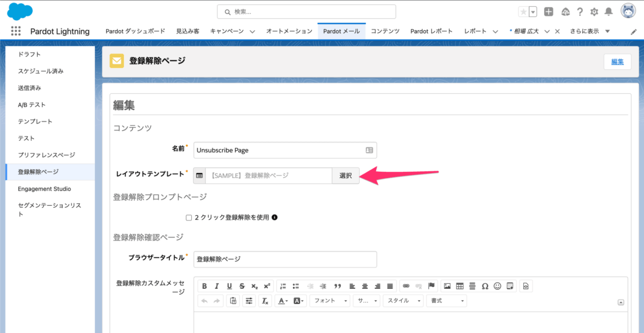Insert an image into the message
644x333 pixels.
click(x=448, y=286)
